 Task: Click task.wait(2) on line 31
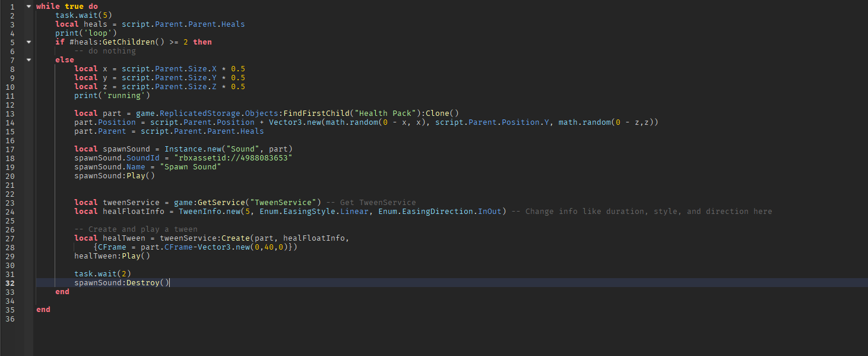pos(103,274)
